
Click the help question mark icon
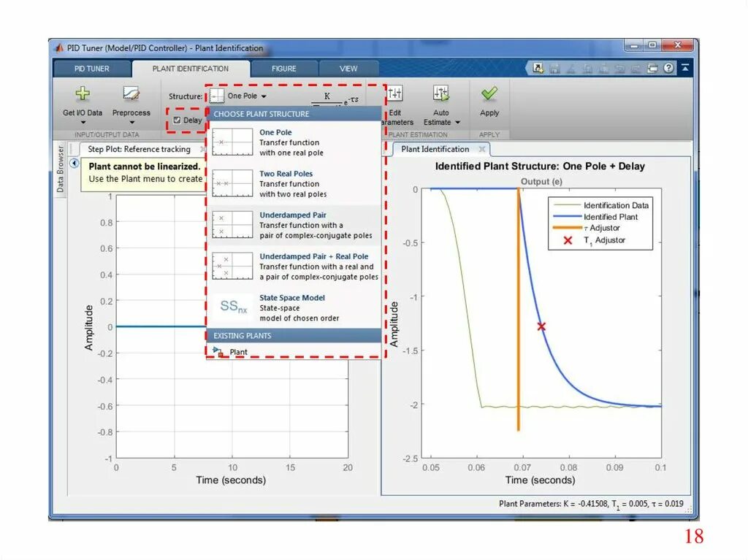pos(669,68)
